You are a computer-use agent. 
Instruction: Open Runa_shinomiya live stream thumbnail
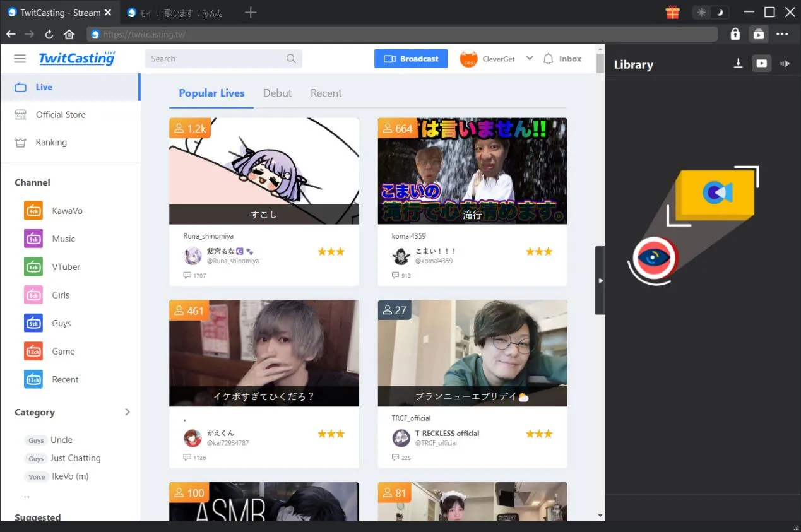264,170
